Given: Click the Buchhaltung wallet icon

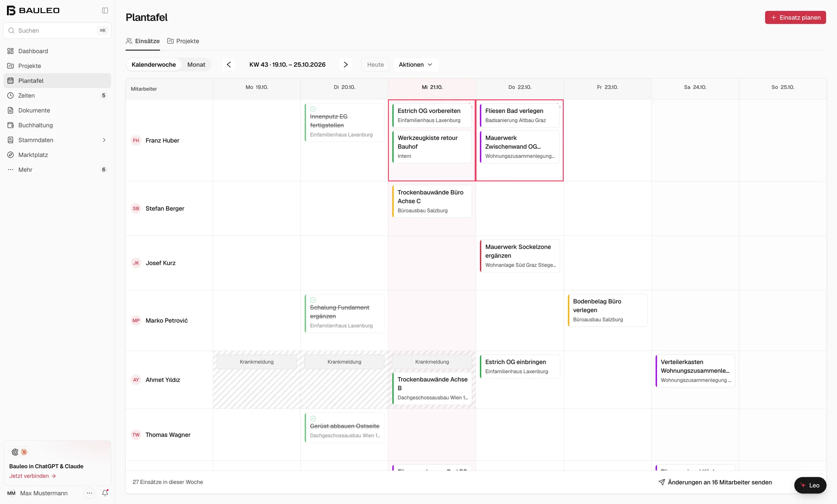Looking at the screenshot, I should [x=10, y=125].
